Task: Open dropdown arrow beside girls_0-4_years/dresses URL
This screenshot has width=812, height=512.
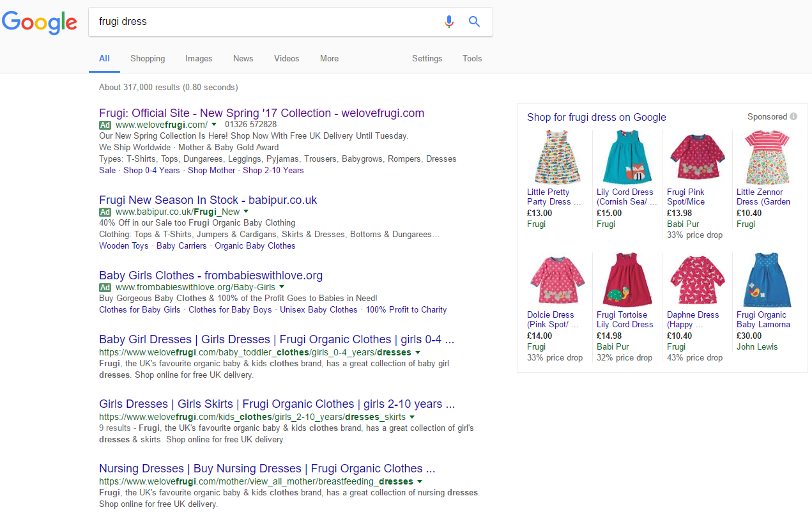Action: click(418, 352)
